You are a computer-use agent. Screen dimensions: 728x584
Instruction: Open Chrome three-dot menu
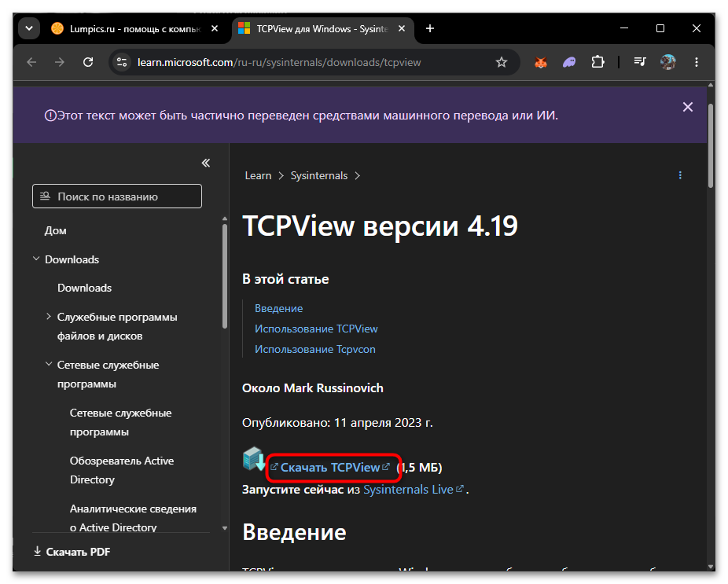click(697, 62)
